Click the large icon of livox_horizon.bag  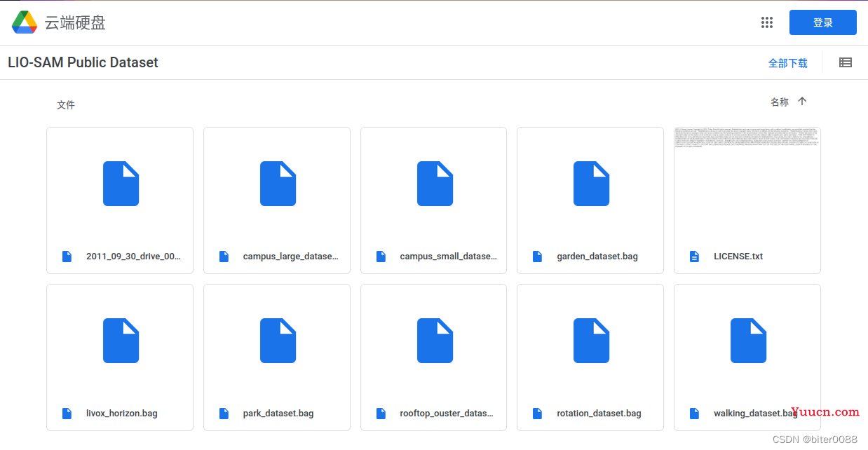pos(121,341)
